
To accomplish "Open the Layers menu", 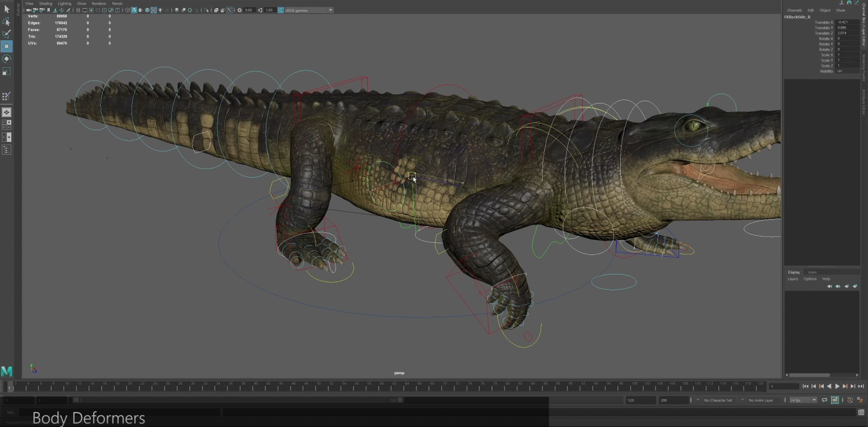I will coord(793,279).
